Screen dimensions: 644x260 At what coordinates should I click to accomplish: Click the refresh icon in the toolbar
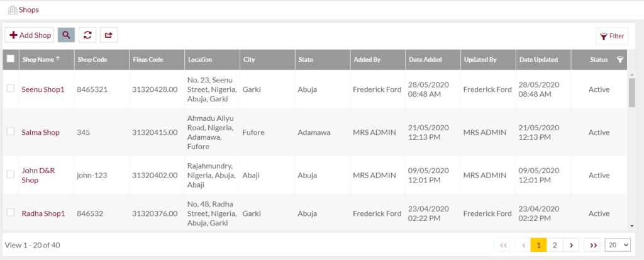click(x=87, y=35)
